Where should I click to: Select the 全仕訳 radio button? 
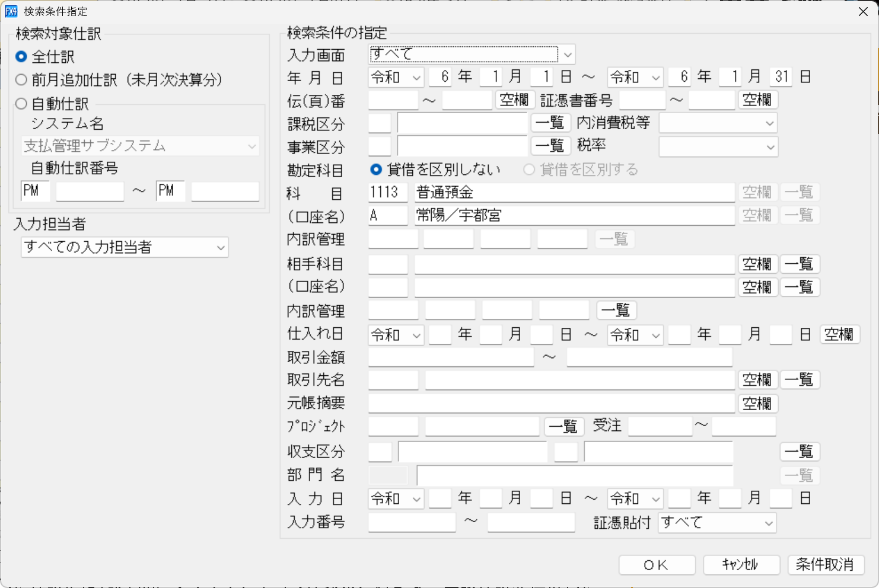click(x=21, y=56)
